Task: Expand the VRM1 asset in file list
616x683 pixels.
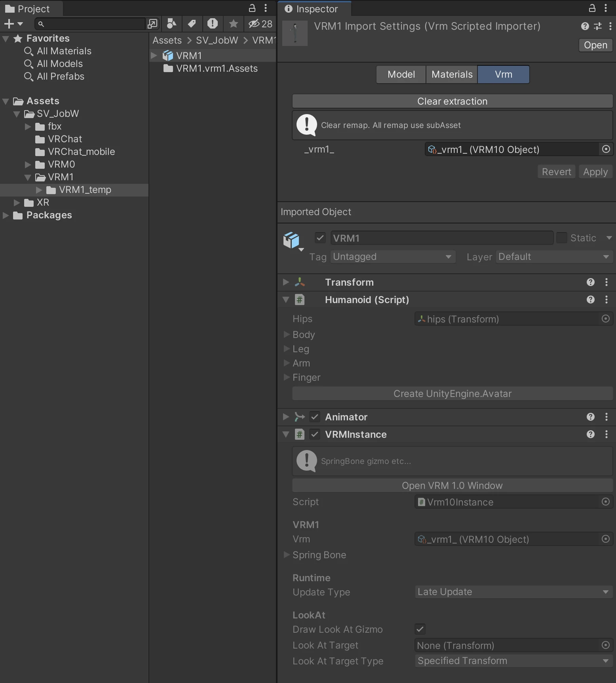Action: (x=154, y=55)
